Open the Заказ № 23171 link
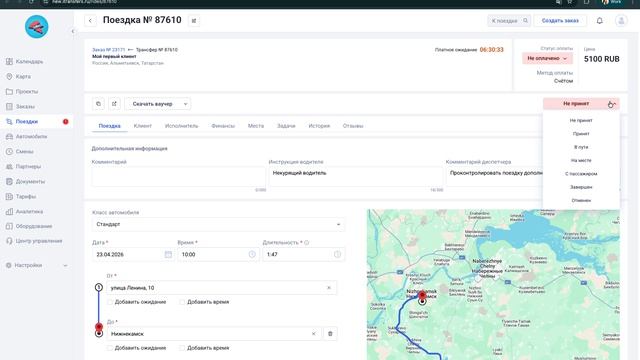The width and height of the screenshot is (640, 360). [108, 50]
